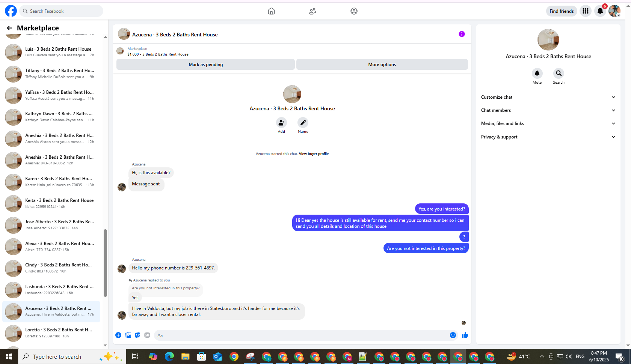Open the Karen conversation in the chat list
Viewport: 631px width, 364px height.
click(51, 182)
